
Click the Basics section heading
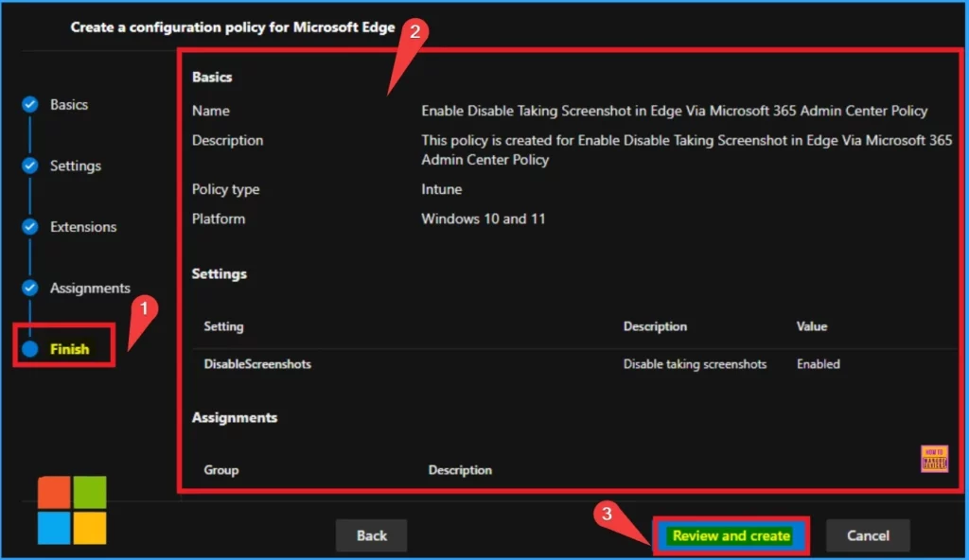click(212, 78)
